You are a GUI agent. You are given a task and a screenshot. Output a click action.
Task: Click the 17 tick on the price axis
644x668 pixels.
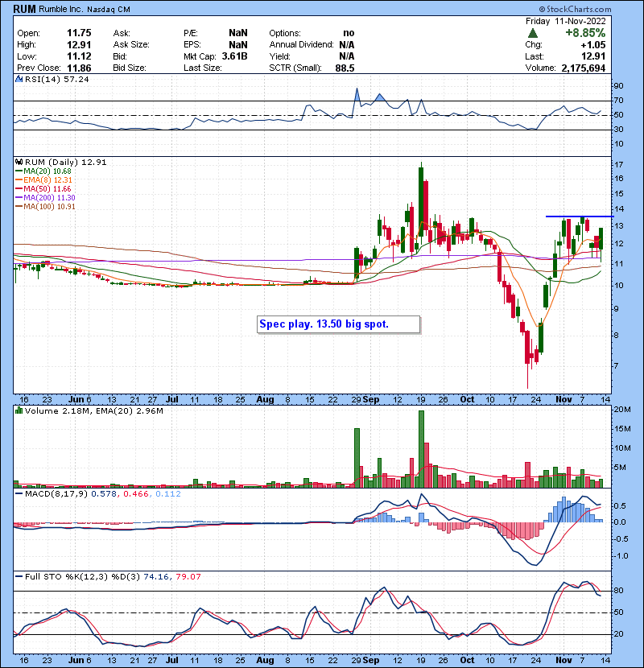[x=618, y=164]
